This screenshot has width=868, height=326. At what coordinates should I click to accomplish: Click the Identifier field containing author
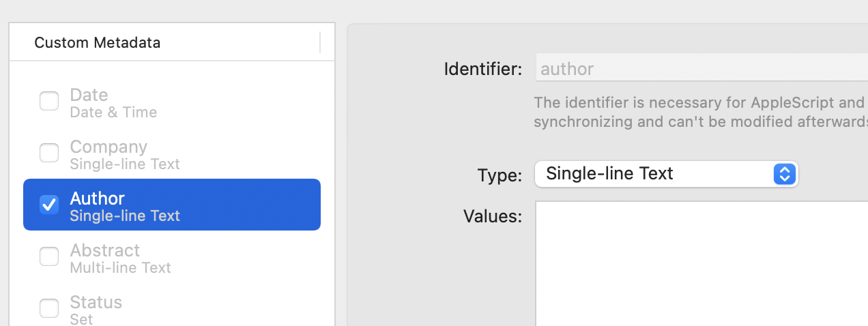701,68
